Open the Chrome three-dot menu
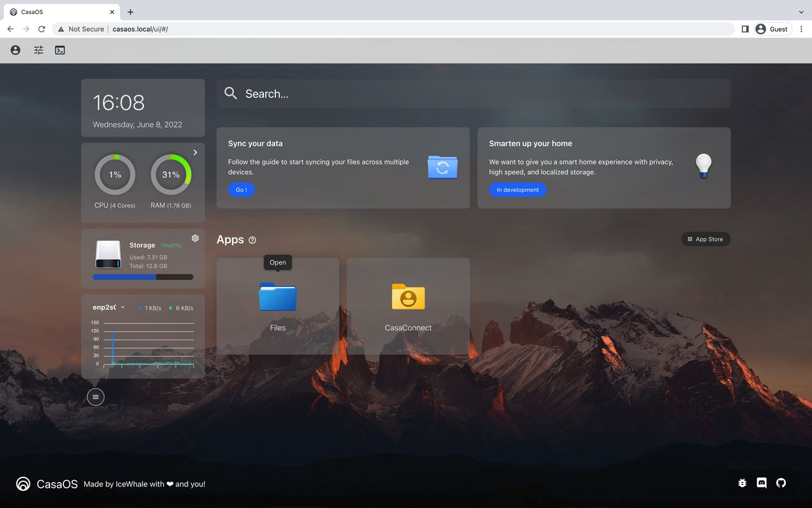This screenshot has height=508, width=812. (x=801, y=29)
